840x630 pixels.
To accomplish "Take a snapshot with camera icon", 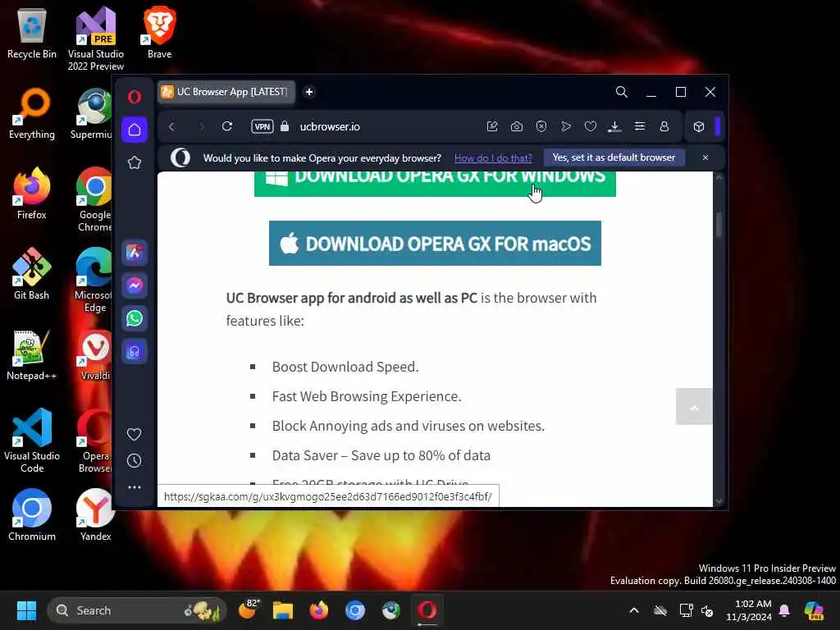I will pos(517,126).
